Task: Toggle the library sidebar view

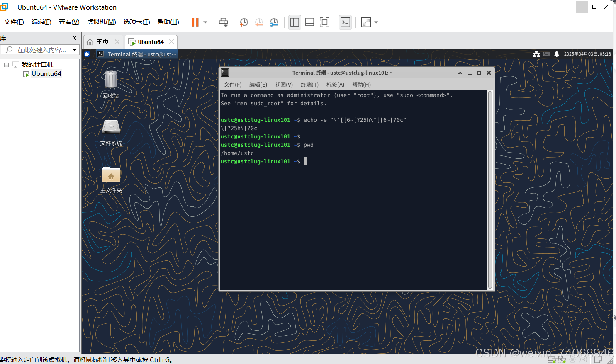Action: point(295,22)
